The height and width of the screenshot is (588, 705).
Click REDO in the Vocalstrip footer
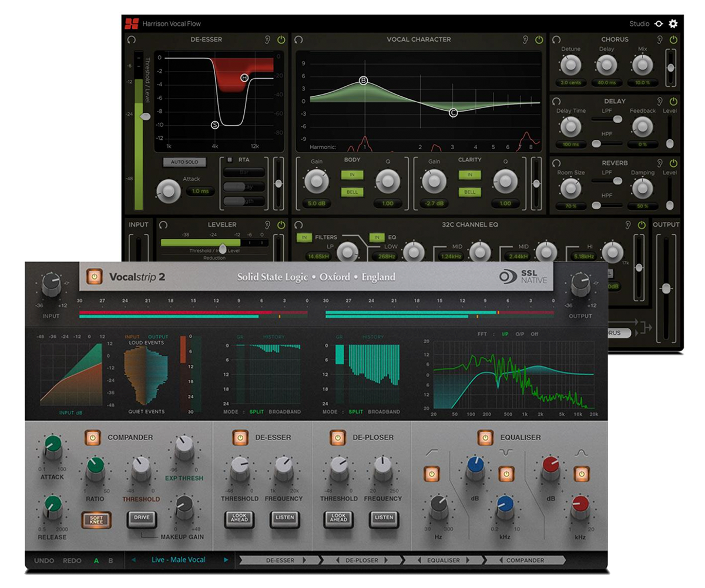coord(72,560)
